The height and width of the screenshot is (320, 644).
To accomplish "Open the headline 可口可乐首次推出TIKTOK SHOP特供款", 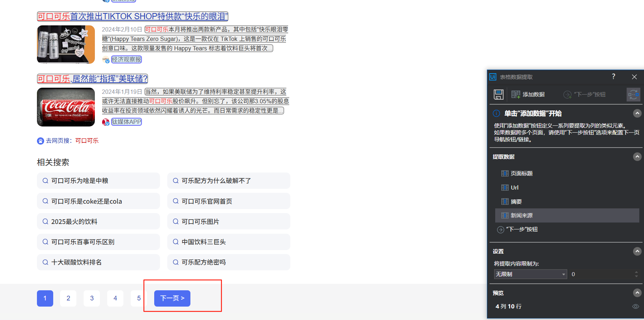I will click(132, 16).
